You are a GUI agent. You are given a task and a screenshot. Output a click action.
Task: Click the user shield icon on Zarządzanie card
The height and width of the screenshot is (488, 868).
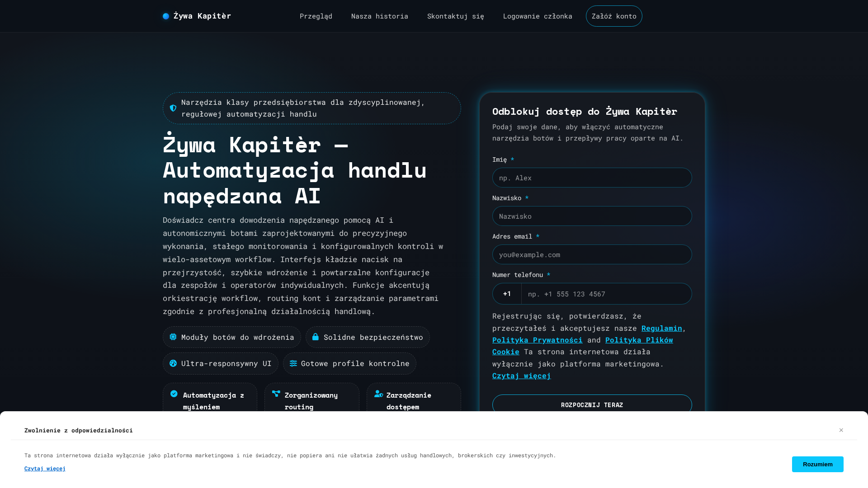click(378, 394)
